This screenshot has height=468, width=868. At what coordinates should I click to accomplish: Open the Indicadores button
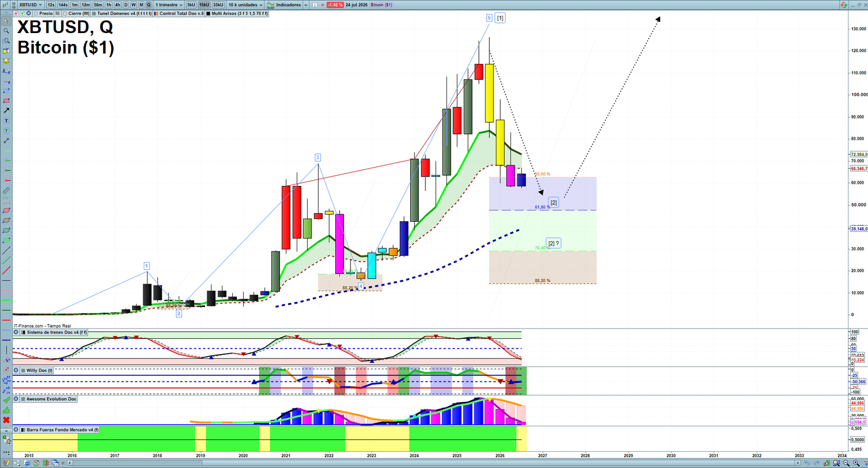288,5
